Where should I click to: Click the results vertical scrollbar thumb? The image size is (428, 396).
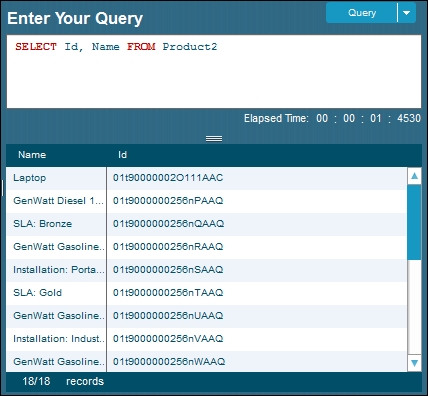414,222
